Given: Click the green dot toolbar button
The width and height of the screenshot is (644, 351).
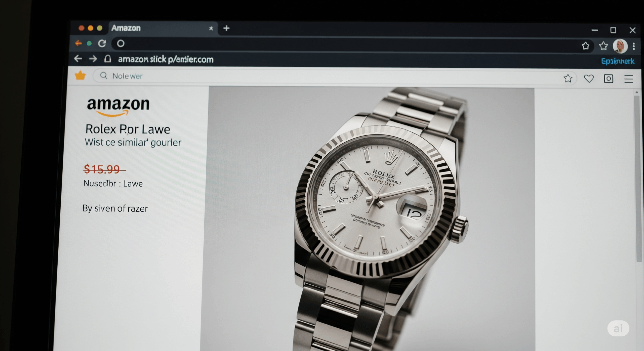Looking at the screenshot, I should 89,43.
